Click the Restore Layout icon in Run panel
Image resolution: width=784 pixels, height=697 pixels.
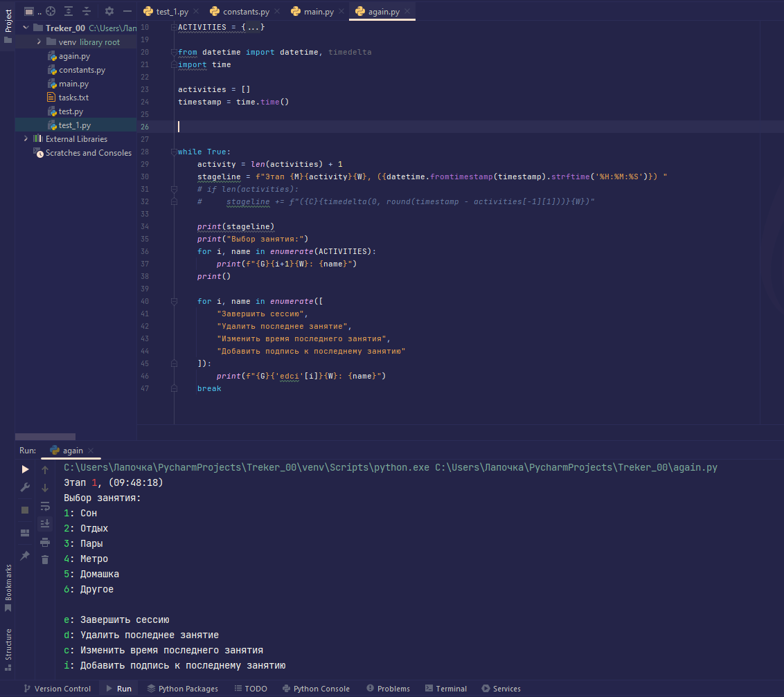[x=25, y=533]
